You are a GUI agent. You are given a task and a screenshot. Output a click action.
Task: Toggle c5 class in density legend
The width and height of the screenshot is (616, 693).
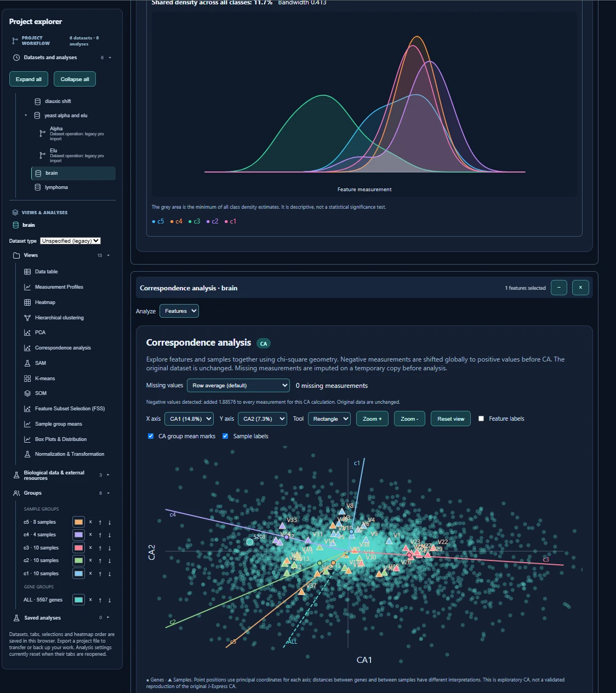coord(158,221)
